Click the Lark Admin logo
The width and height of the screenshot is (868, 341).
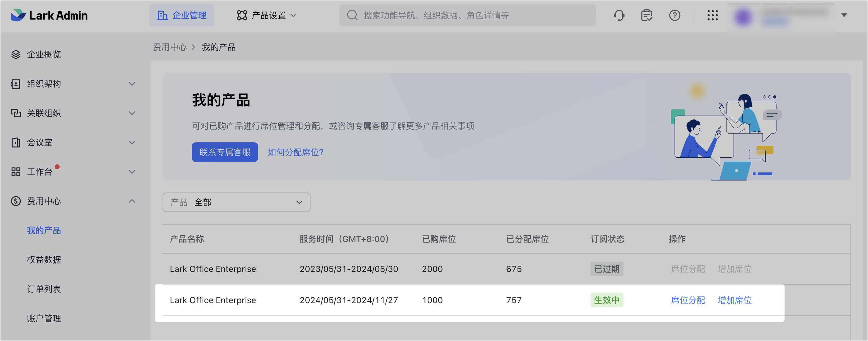pos(49,16)
